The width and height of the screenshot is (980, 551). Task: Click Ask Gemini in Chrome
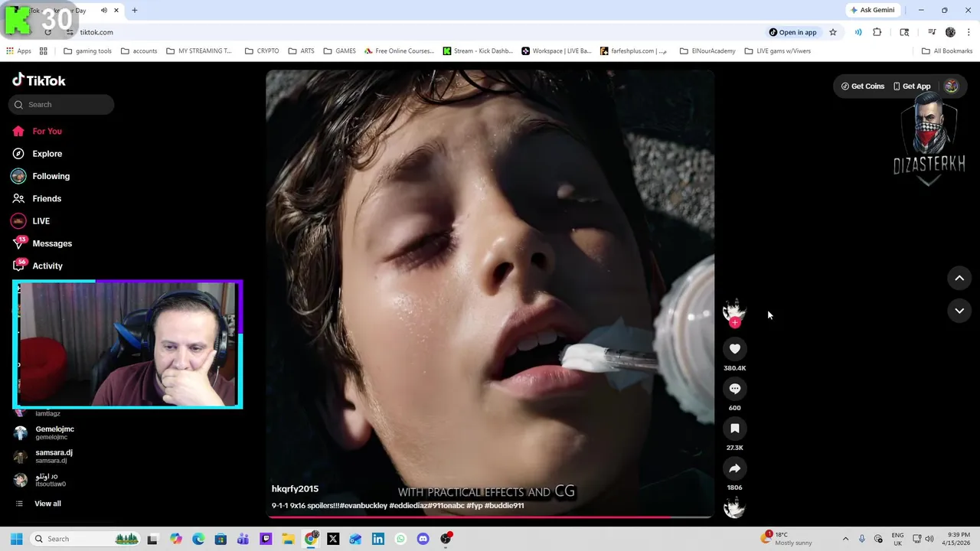click(x=872, y=10)
